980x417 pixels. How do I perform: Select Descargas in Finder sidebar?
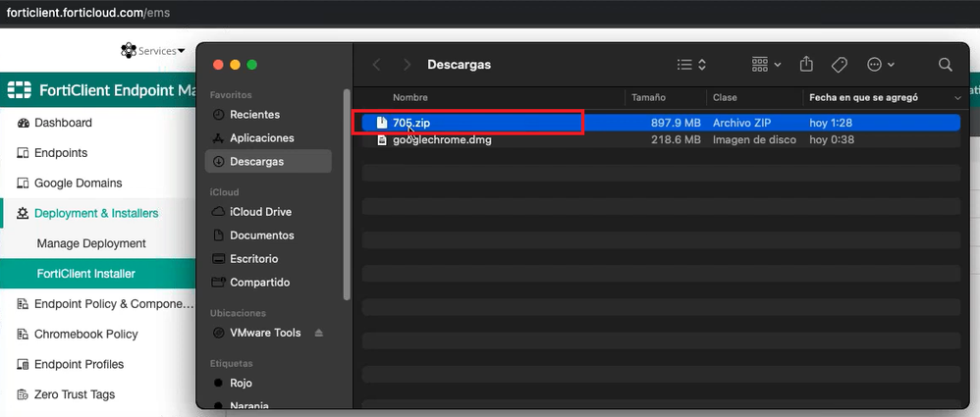(x=268, y=162)
